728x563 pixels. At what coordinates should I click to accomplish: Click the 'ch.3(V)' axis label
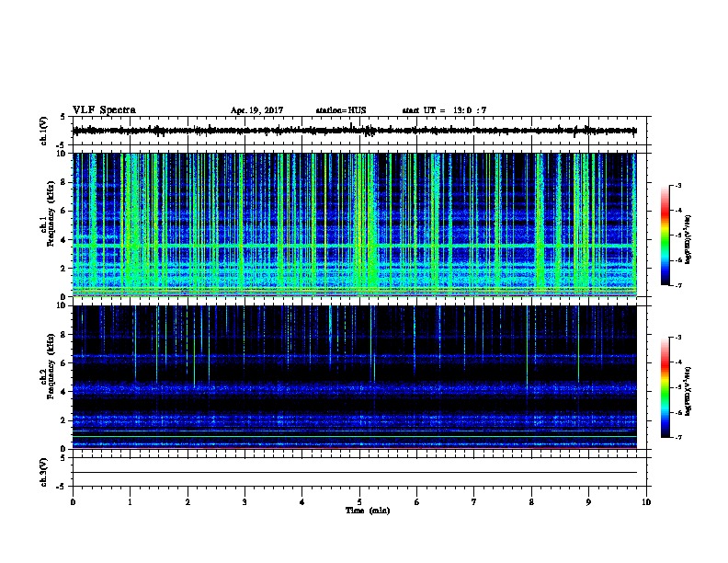pos(44,472)
